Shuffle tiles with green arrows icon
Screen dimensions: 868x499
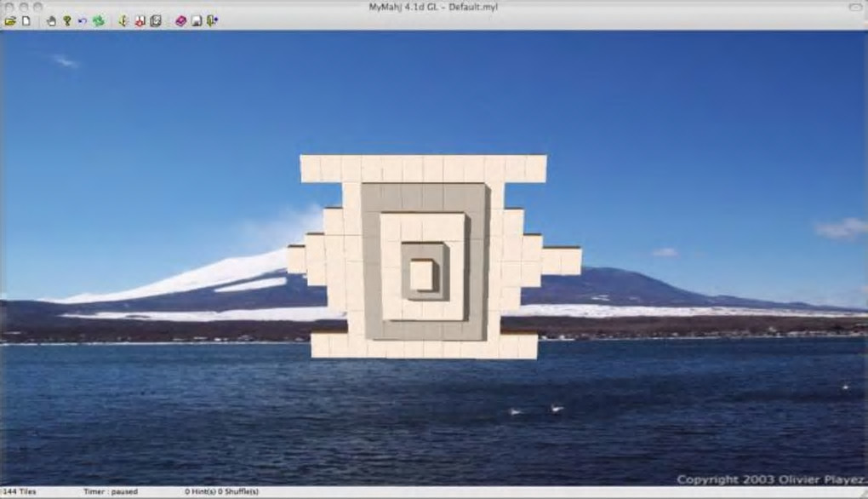(x=99, y=21)
